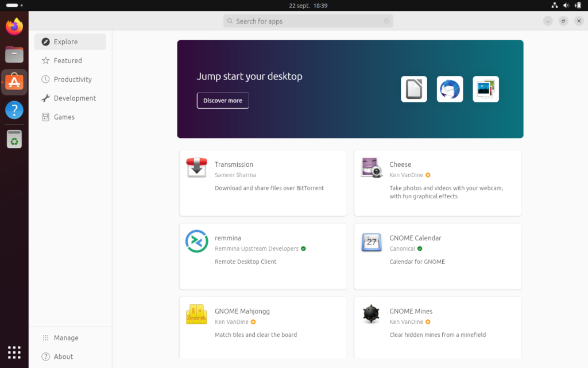Click the Search for apps field
588x368 pixels.
coord(308,21)
